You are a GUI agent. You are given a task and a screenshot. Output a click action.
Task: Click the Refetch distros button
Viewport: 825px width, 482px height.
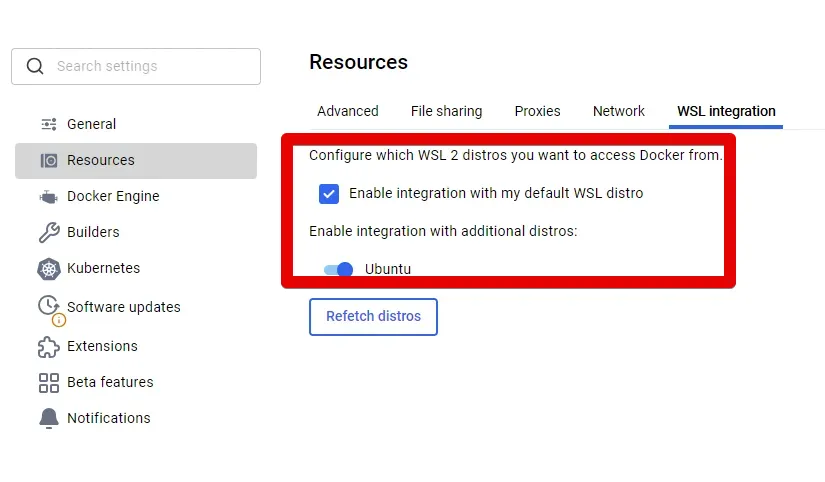point(373,316)
